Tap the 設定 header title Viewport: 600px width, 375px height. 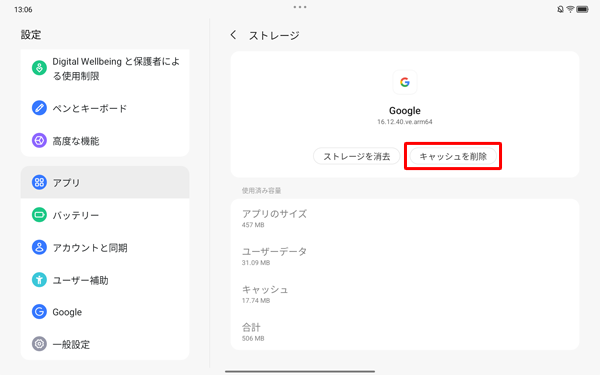click(x=31, y=35)
